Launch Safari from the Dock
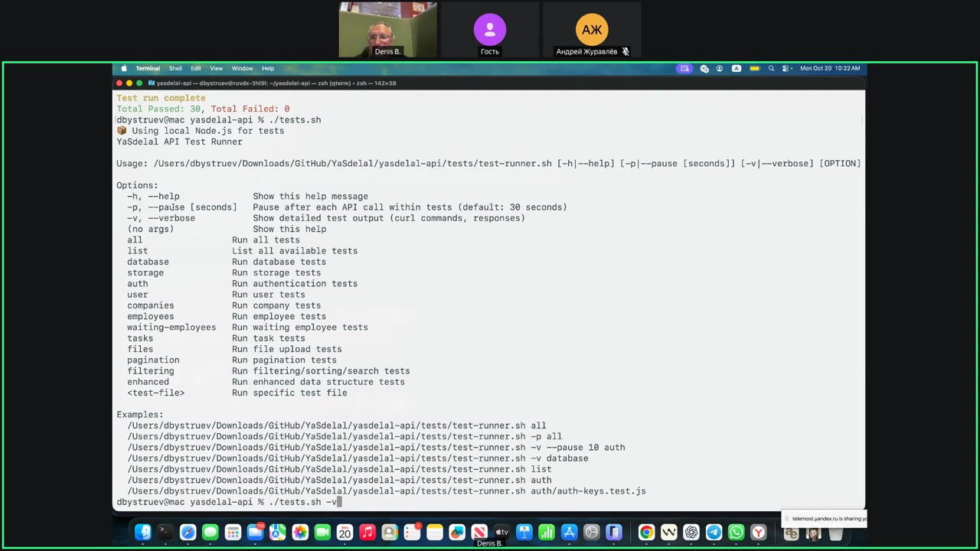 pos(188,533)
